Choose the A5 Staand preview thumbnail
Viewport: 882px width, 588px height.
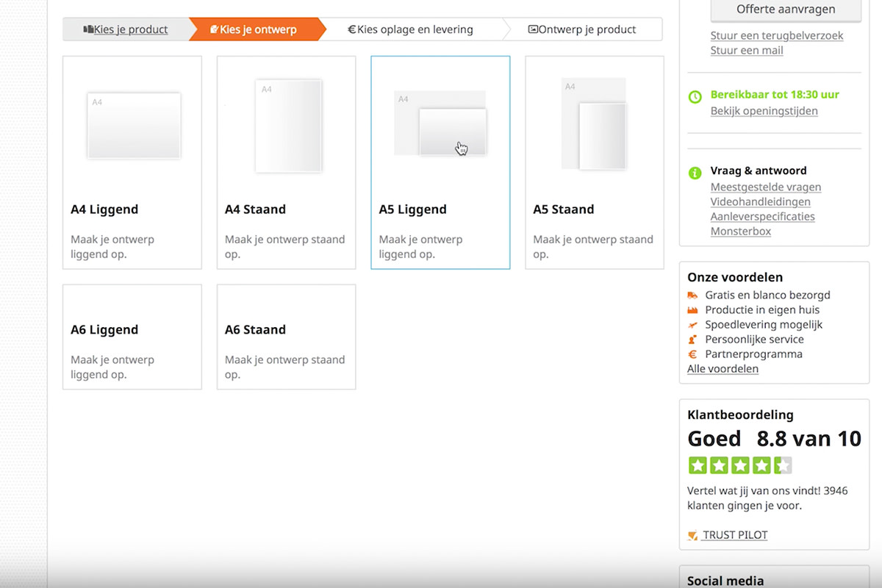click(x=594, y=123)
